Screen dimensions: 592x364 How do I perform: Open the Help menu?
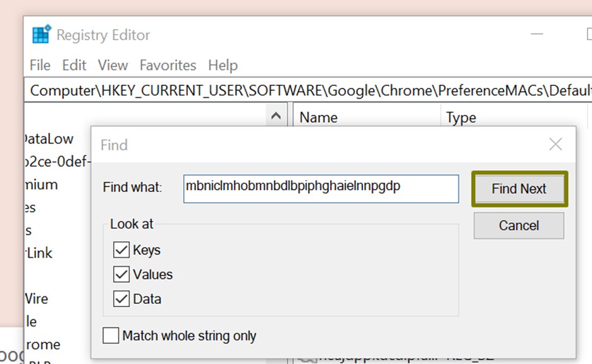pyautogui.click(x=223, y=65)
